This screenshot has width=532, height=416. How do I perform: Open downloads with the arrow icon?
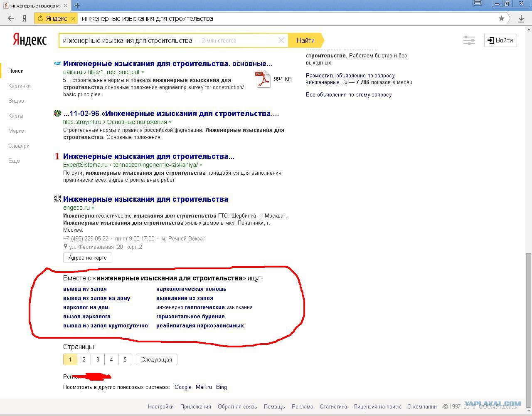coord(521,18)
